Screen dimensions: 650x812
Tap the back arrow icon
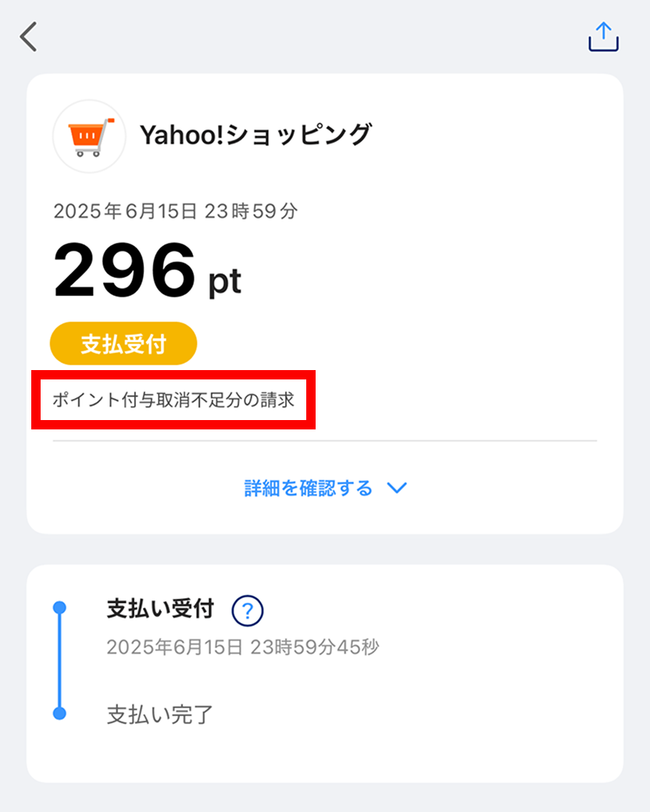[29, 37]
